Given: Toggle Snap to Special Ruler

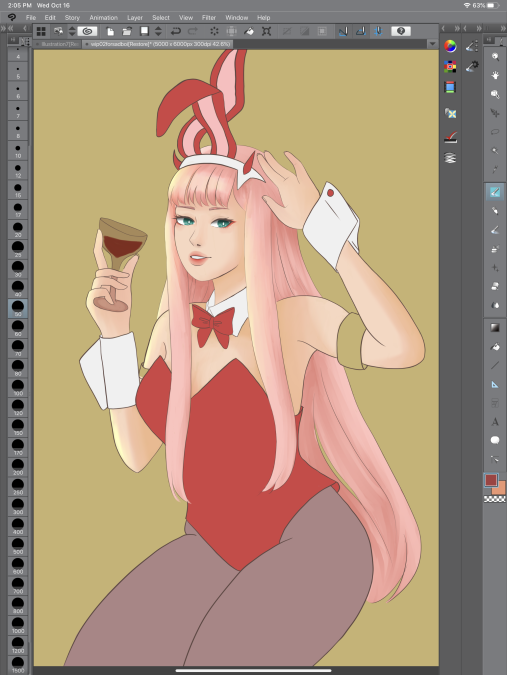Looking at the screenshot, I should click(x=361, y=31).
